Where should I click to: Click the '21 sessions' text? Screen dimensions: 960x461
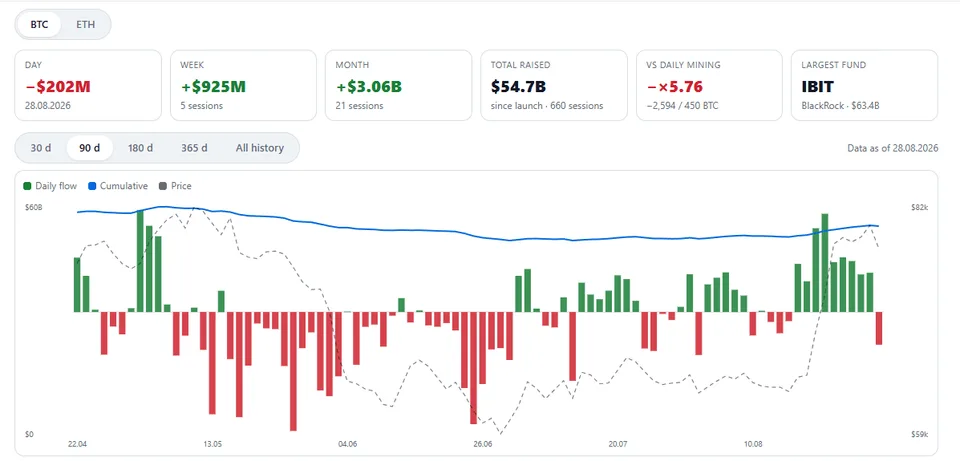359,105
